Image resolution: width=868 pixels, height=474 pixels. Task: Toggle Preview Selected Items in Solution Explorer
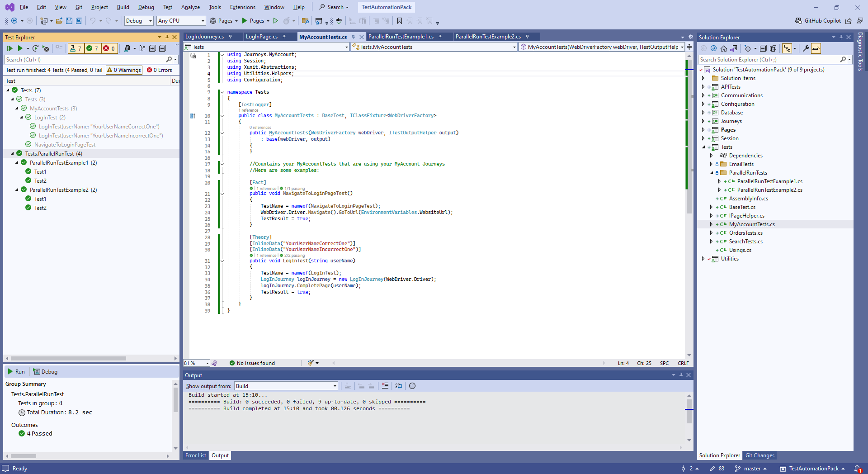tap(816, 48)
